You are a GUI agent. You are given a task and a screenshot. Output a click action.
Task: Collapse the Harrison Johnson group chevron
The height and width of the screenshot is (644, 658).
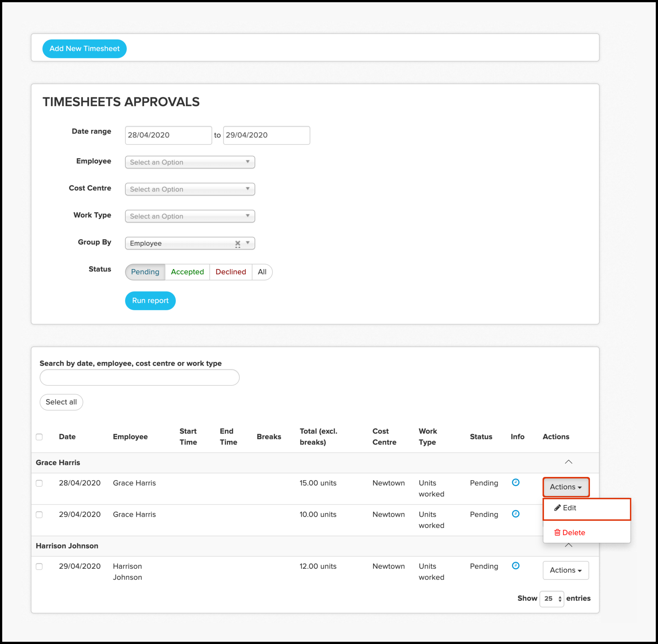(x=568, y=545)
